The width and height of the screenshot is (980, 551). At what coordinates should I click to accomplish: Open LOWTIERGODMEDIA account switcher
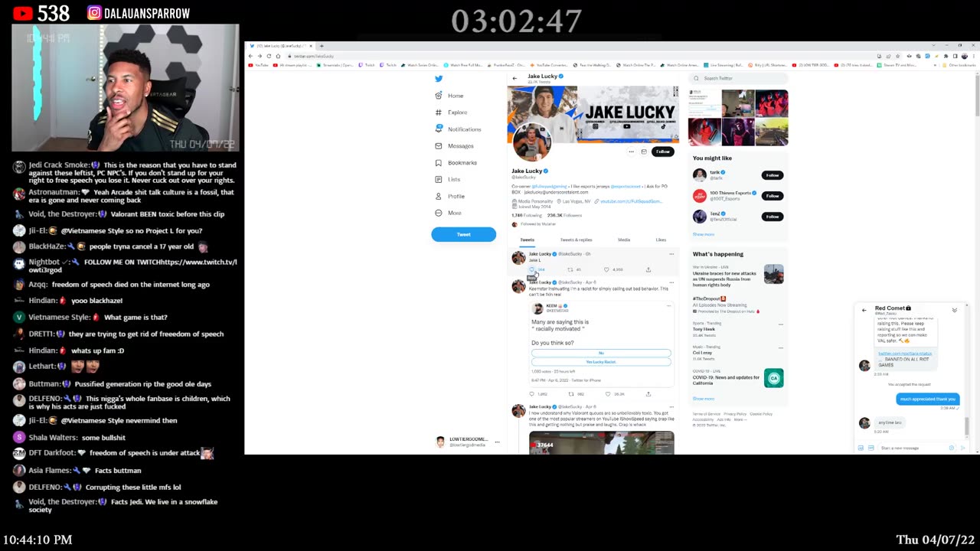click(467, 442)
